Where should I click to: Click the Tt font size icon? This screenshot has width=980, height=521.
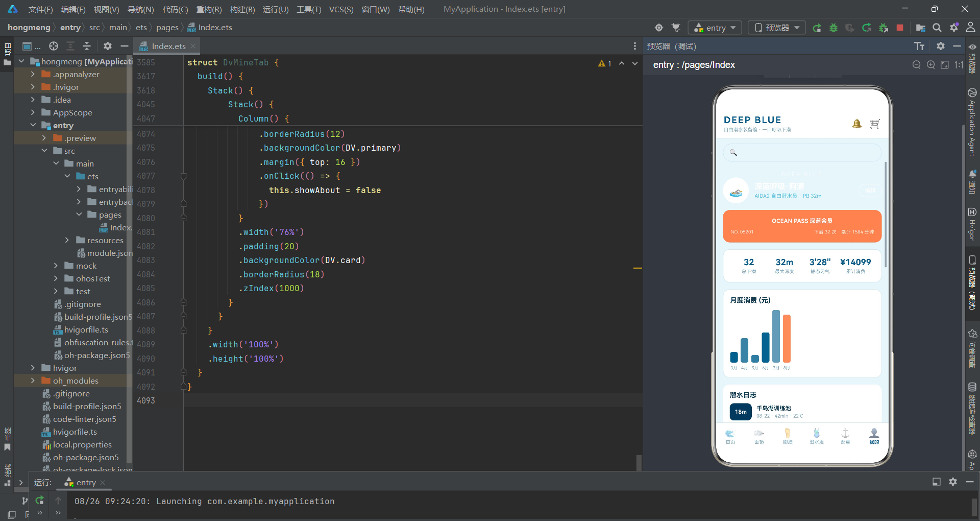[919, 46]
